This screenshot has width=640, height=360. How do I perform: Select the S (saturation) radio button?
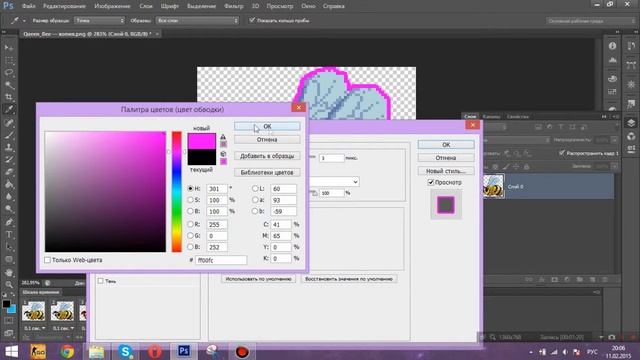click(x=190, y=200)
